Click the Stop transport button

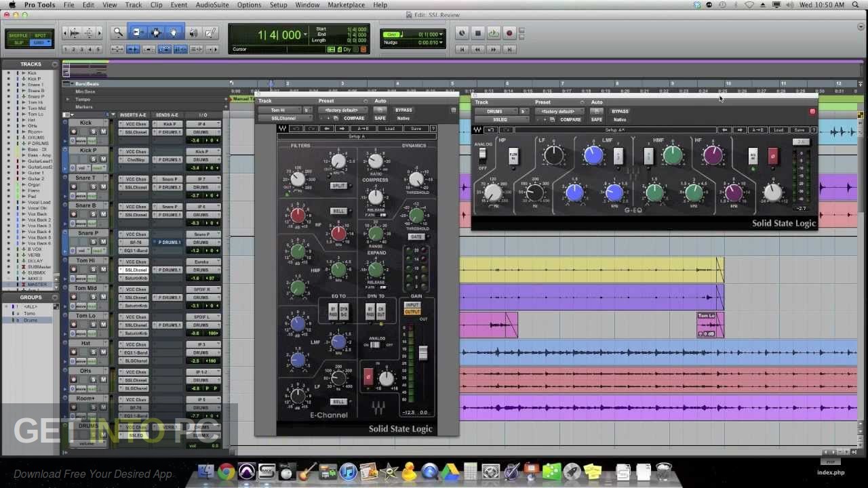click(x=477, y=33)
